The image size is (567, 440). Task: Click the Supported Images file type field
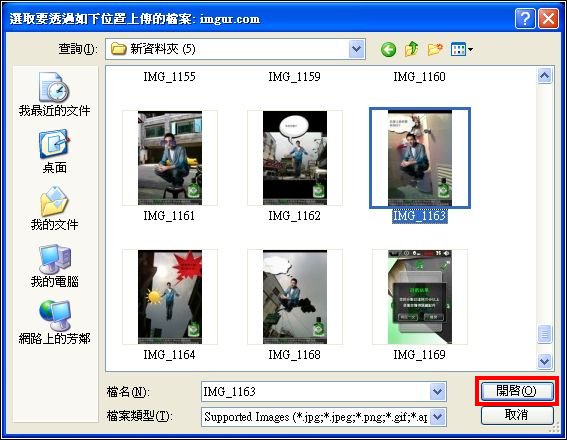click(x=316, y=417)
